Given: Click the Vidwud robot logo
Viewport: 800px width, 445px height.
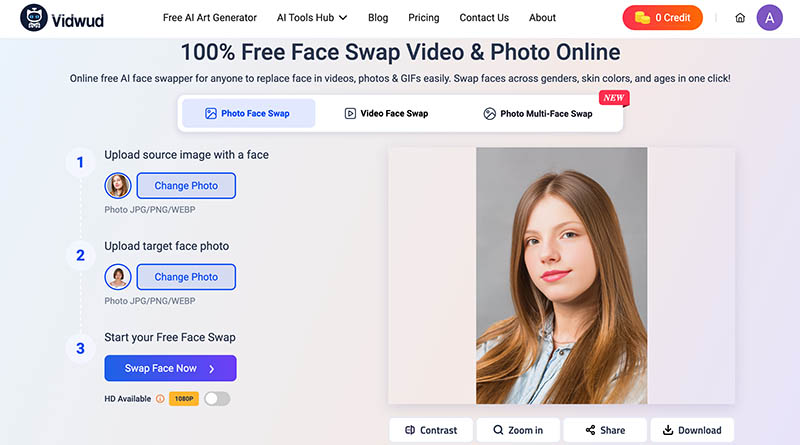Looking at the screenshot, I should click(x=34, y=18).
